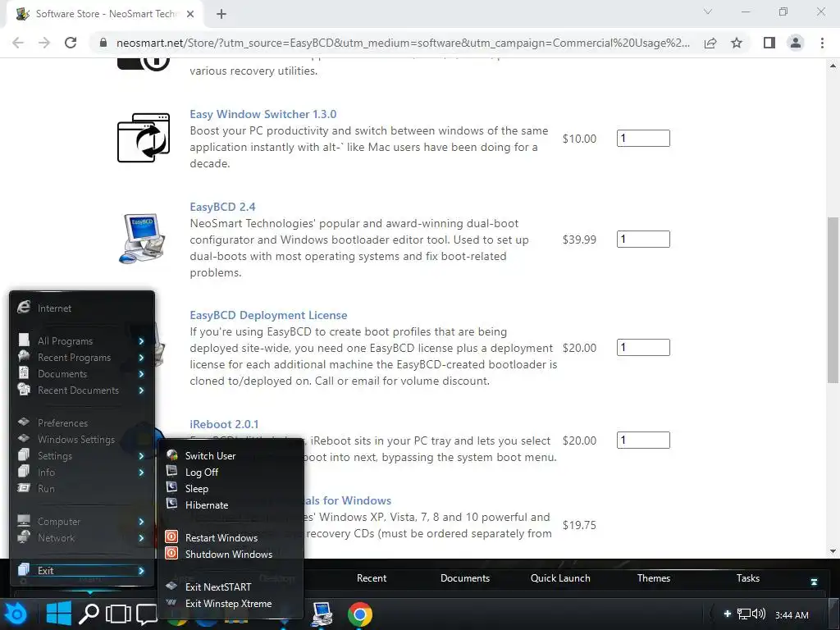
Task: Click the All Programs icon
Action: tap(24, 340)
